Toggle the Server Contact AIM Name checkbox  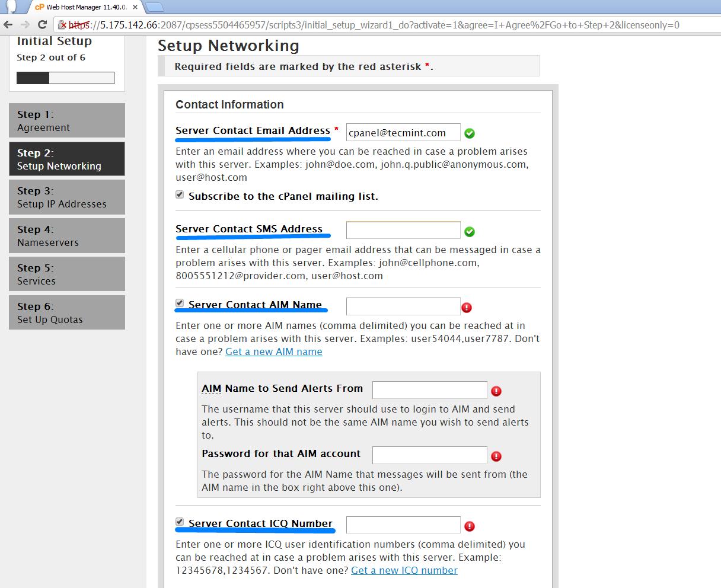pos(180,303)
